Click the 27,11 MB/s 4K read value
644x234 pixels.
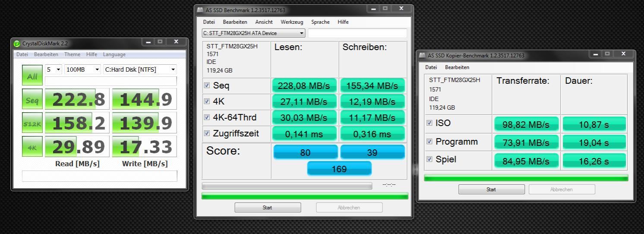coord(305,102)
